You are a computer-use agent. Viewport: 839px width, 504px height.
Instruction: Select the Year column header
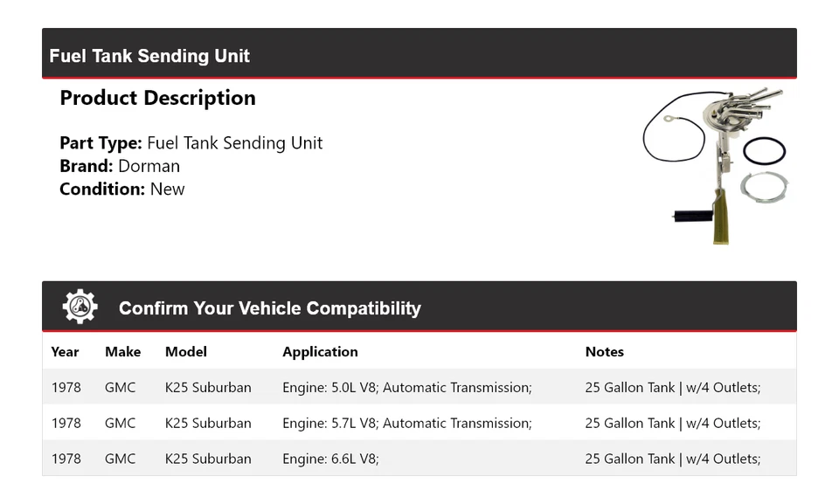click(65, 352)
